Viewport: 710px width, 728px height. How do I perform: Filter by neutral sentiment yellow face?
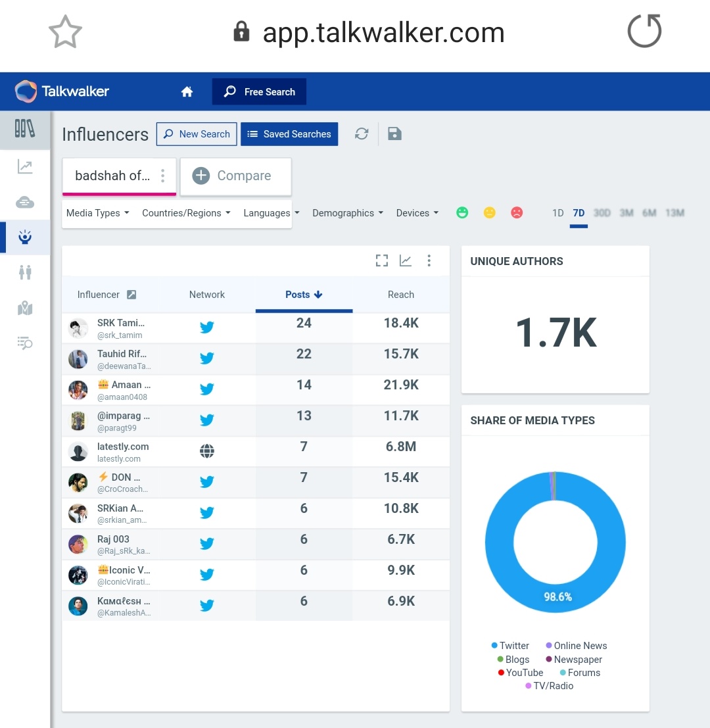(x=490, y=212)
